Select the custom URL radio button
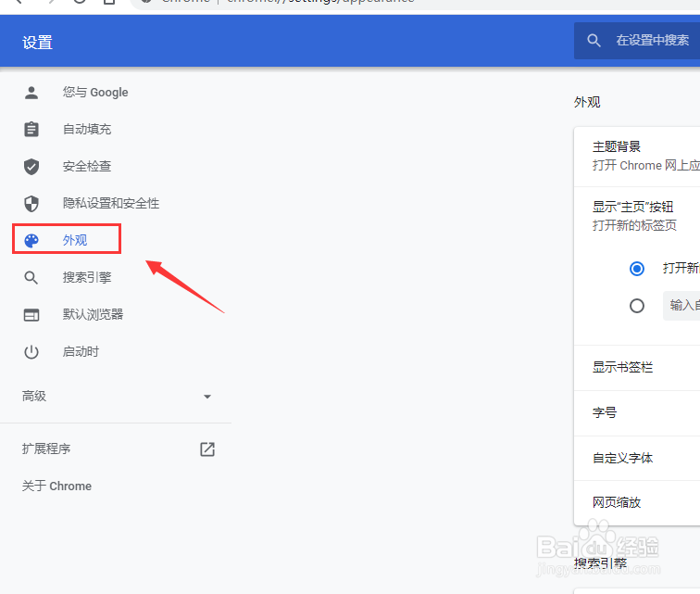 point(637,306)
